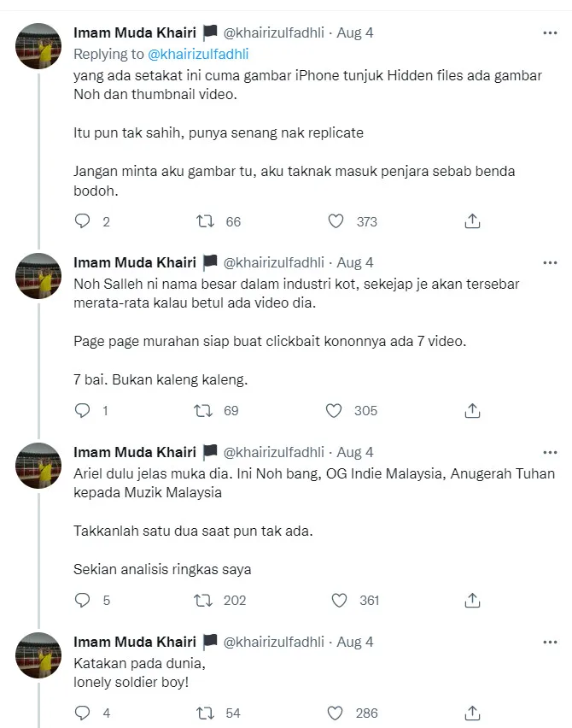The width and height of the screenshot is (572, 728).
Task: Reply to the tweet about iPhone Hidden files
Action: [83, 221]
